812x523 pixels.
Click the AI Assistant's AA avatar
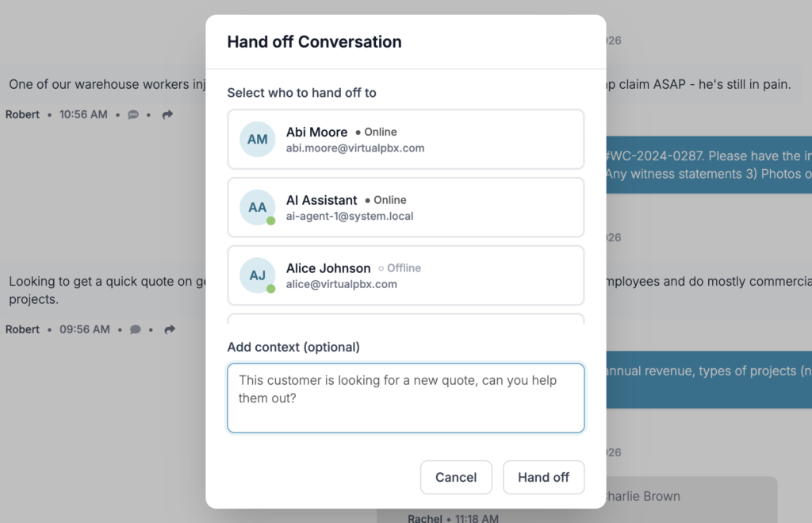[257, 208]
